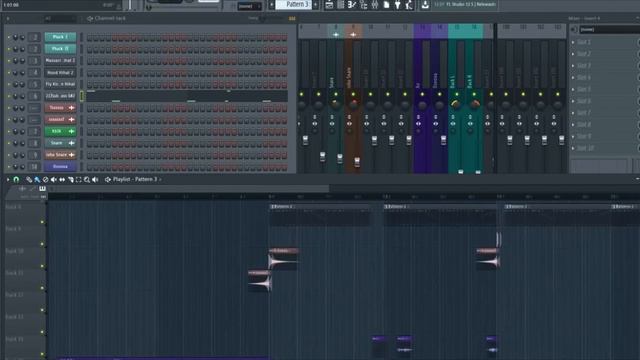Click the mixer track number box for Pluck I
Viewport: 640px width, 360px height.
coord(35,37)
